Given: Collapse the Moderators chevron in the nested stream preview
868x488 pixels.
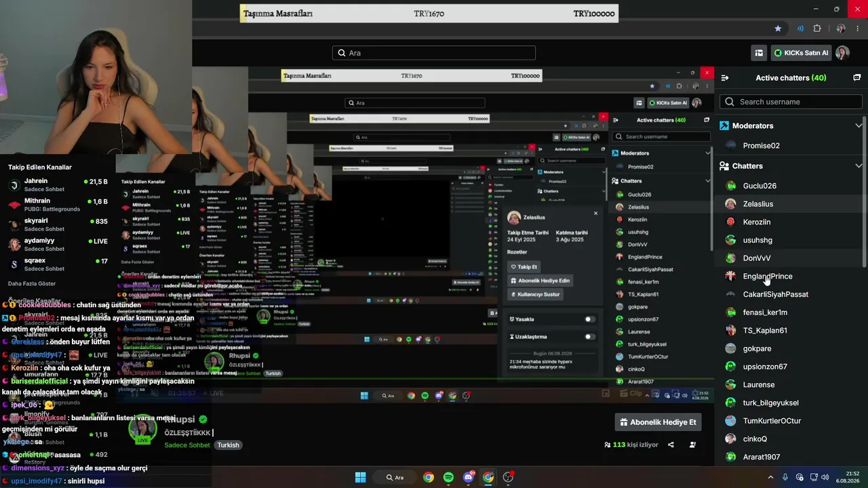Looking at the screenshot, I should (x=707, y=153).
